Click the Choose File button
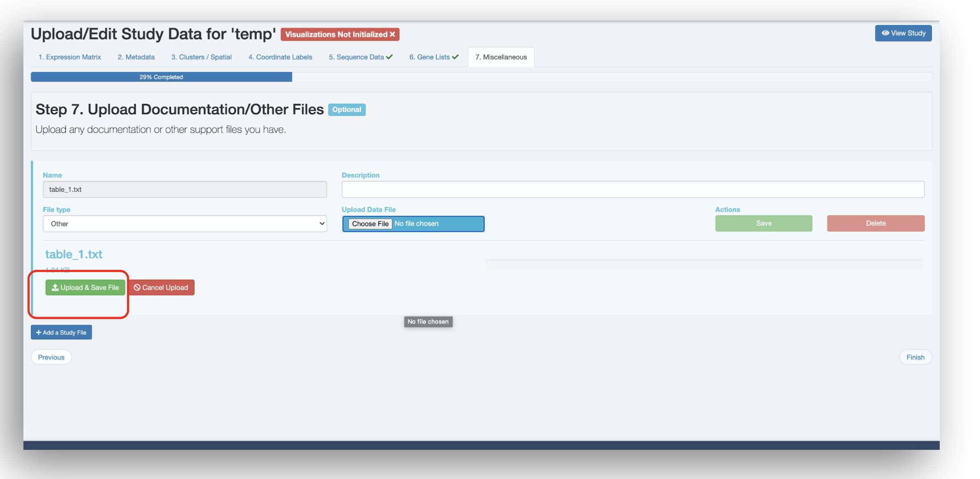980x479 pixels. tap(370, 224)
